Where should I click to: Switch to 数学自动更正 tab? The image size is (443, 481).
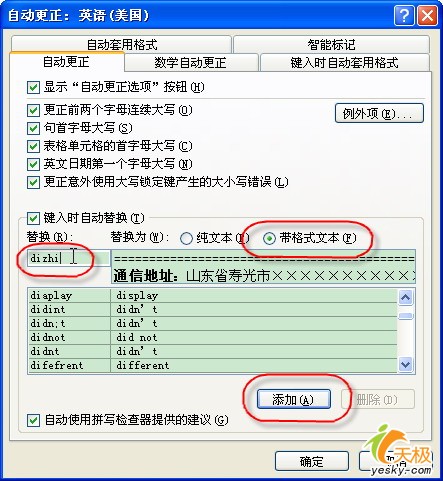click(191, 63)
